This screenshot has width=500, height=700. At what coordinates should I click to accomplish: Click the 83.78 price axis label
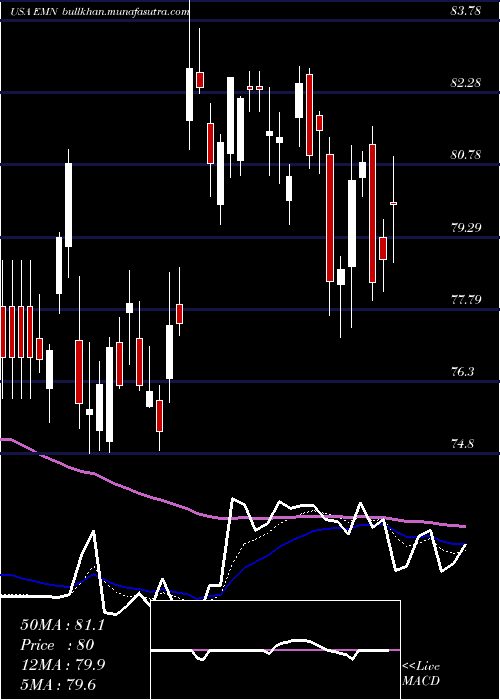pos(466,11)
